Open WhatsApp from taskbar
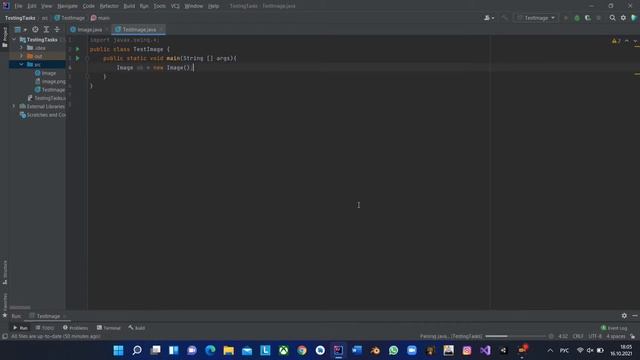Image resolution: width=640 pixels, height=360 pixels. point(393,350)
